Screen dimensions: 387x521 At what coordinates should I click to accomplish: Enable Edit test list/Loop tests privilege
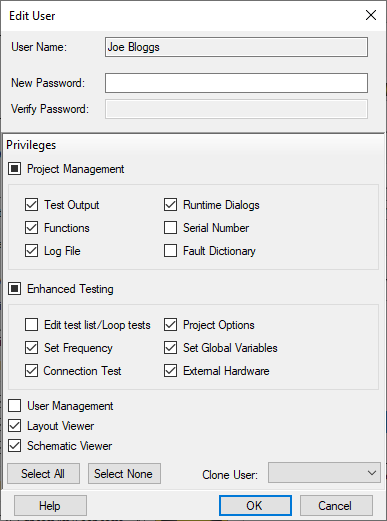[31, 324]
